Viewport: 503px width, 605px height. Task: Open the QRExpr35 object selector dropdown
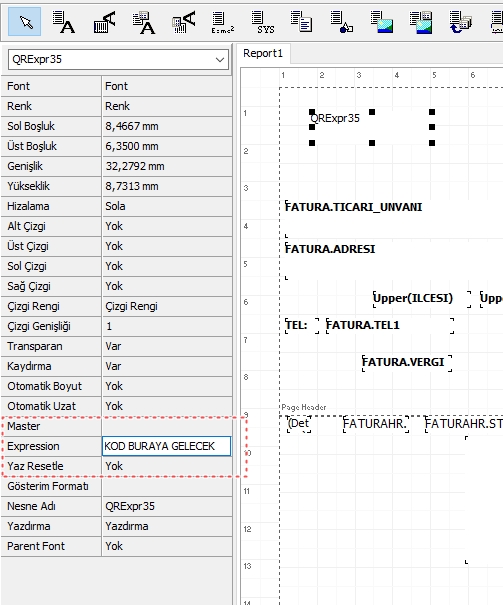click(118, 59)
